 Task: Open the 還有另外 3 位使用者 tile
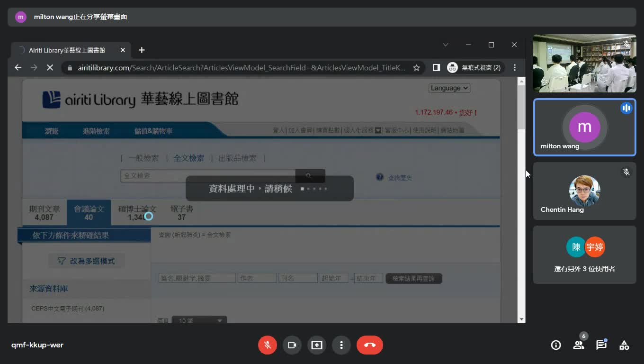pos(585,255)
